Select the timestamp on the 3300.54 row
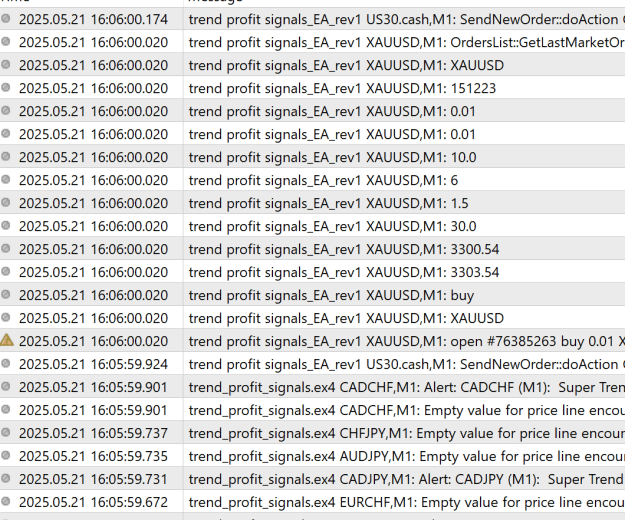The image size is (625, 520). pyautogui.click(x=93, y=249)
